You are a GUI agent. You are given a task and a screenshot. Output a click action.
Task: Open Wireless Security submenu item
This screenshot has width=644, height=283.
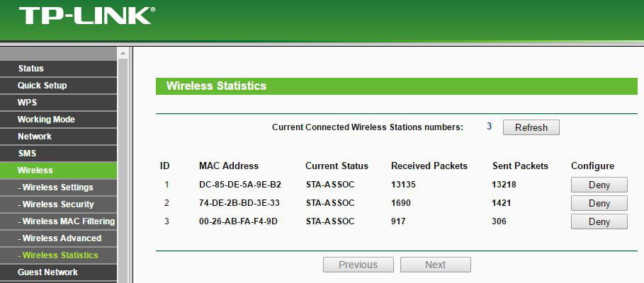point(58,204)
